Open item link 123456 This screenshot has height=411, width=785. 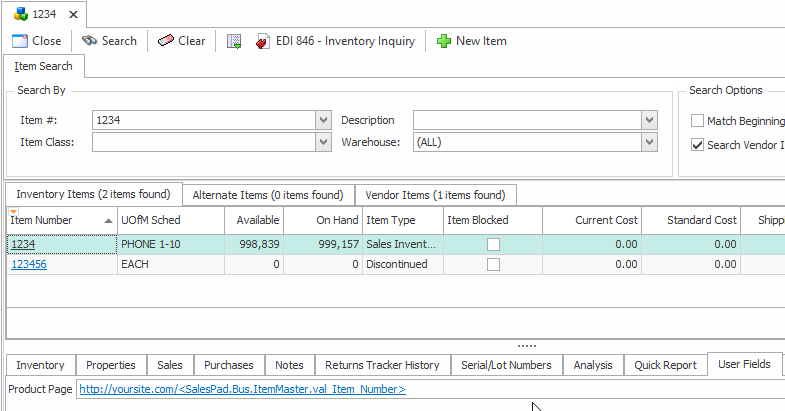coord(29,264)
